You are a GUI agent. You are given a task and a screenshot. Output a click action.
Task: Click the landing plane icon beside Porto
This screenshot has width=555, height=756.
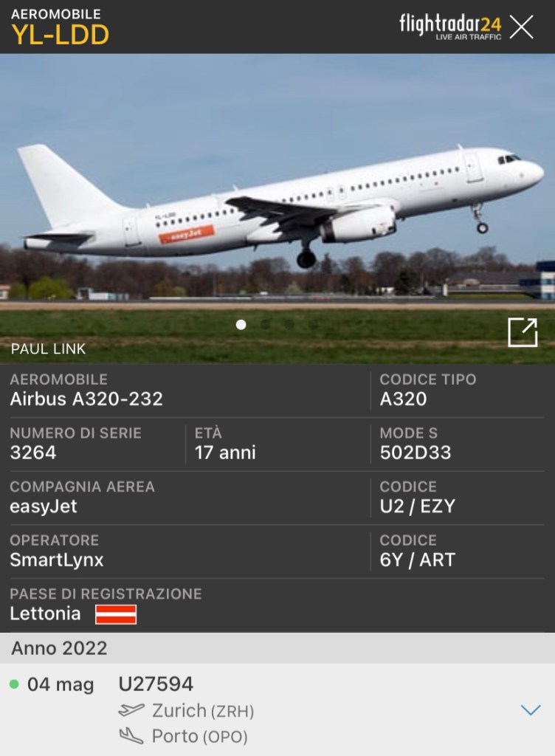tap(131, 736)
